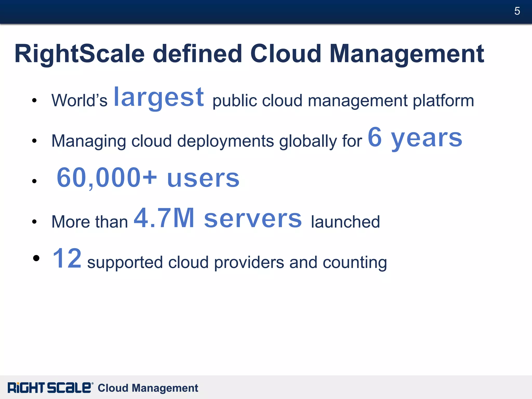Click the 60,000+ users text
532x399 pixels.
148,178
